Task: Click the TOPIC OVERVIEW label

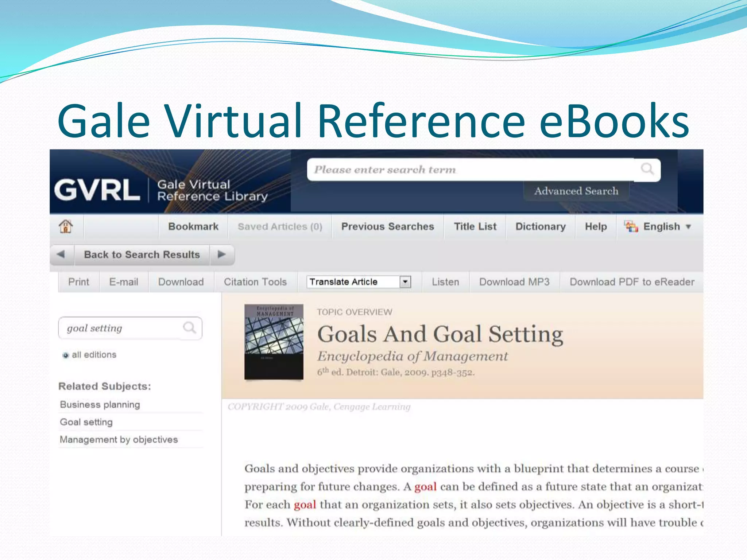Action: point(355,312)
